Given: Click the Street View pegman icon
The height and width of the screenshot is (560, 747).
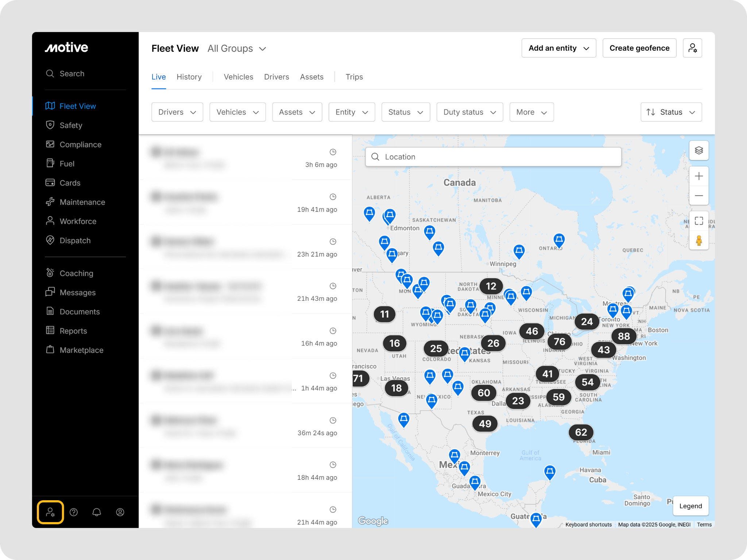Looking at the screenshot, I should tap(698, 241).
